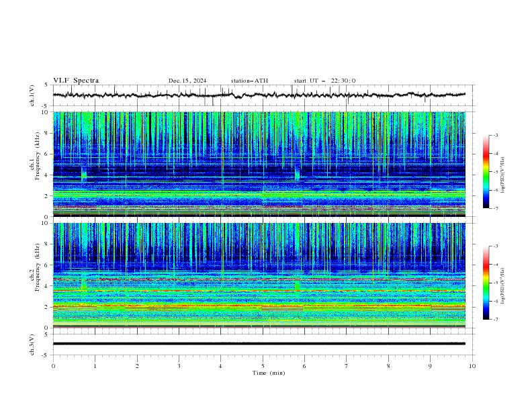Viewport: 532px width, 411px height.
Task: Click the ch.1 spectrogram panel
Action: pos(259,164)
